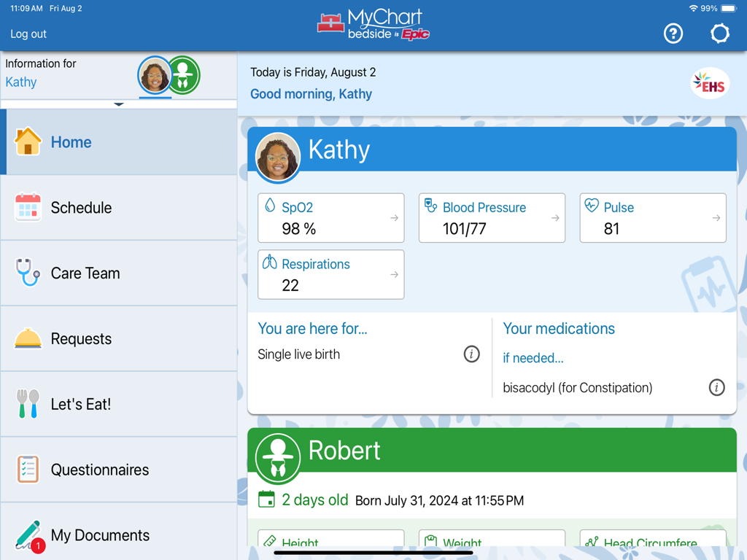Click the Respirations lungs icon

270,262
